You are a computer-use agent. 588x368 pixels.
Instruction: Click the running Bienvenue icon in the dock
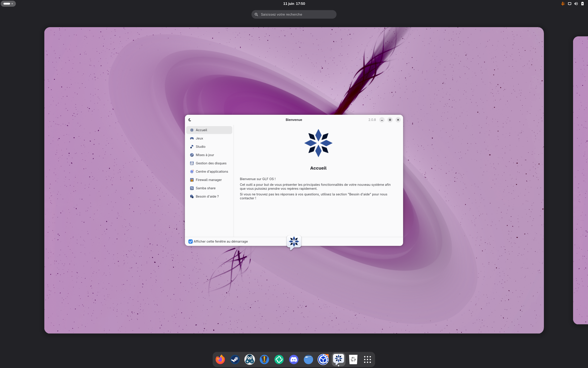[x=338, y=359]
